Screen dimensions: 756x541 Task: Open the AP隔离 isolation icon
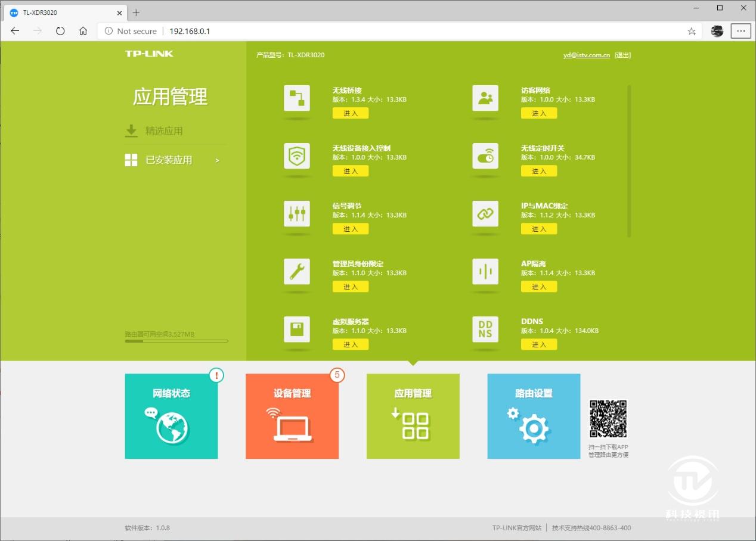[x=485, y=272]
